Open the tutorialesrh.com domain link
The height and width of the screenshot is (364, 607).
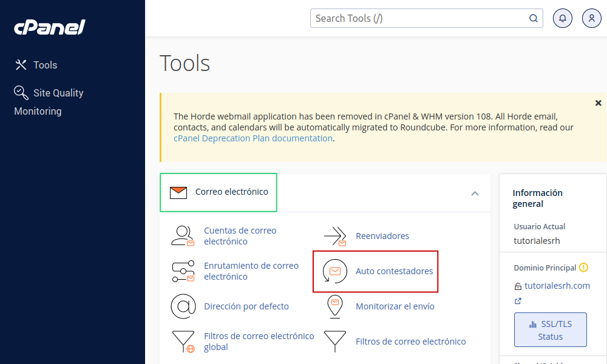point(557,286)
